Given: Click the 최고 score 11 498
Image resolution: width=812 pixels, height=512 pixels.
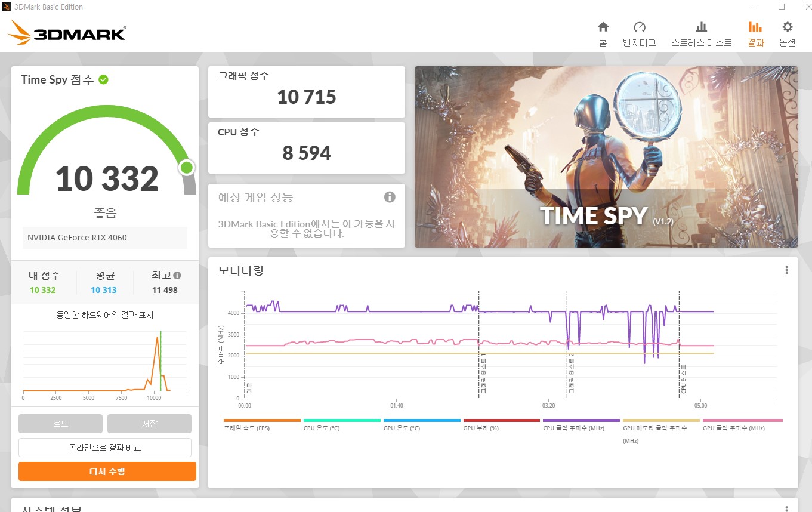Looking at the screenshot, I should pyautogui.click(x=165, y=290).
